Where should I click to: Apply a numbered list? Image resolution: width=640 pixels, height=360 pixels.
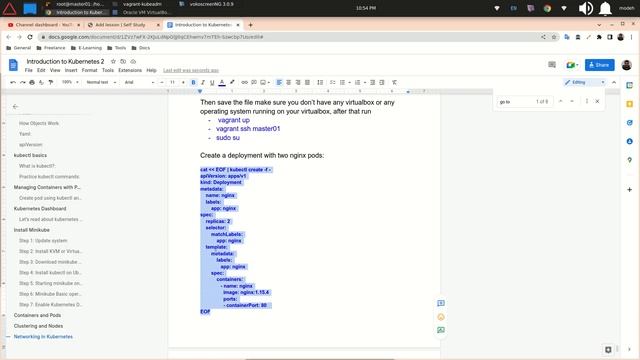pos(359,82)
